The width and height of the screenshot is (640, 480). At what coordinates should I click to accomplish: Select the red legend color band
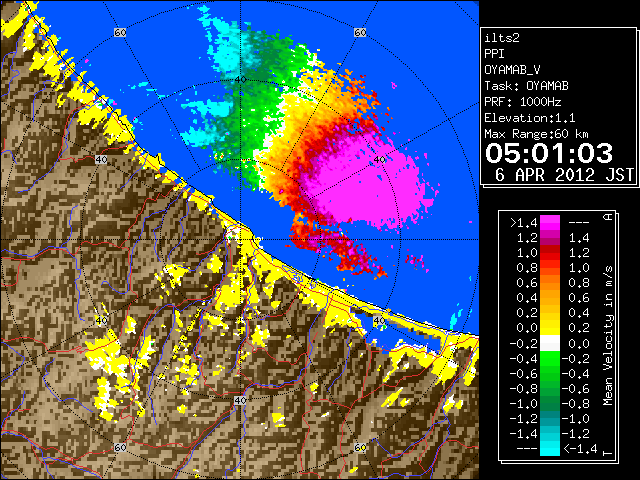point(550,253)
